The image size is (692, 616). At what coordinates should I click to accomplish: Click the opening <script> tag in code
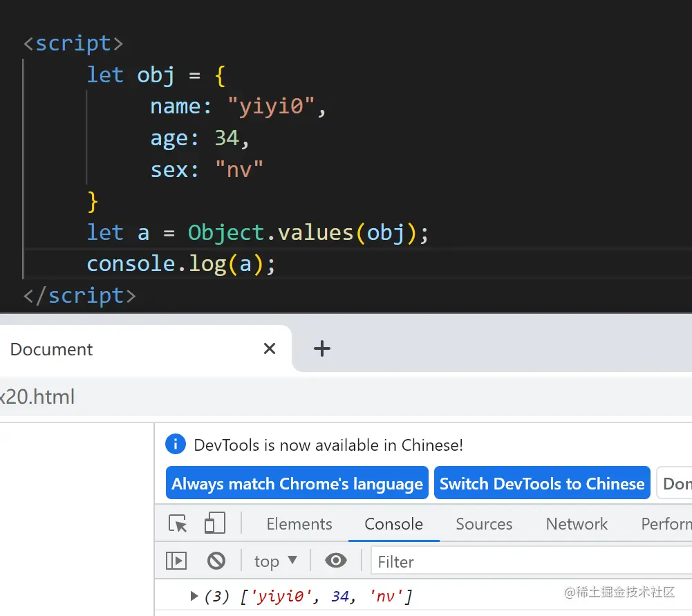coord(73,44)
